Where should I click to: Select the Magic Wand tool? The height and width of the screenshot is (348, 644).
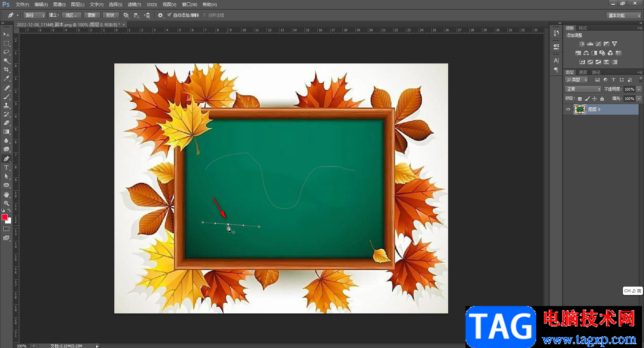(x=6, y=61)
